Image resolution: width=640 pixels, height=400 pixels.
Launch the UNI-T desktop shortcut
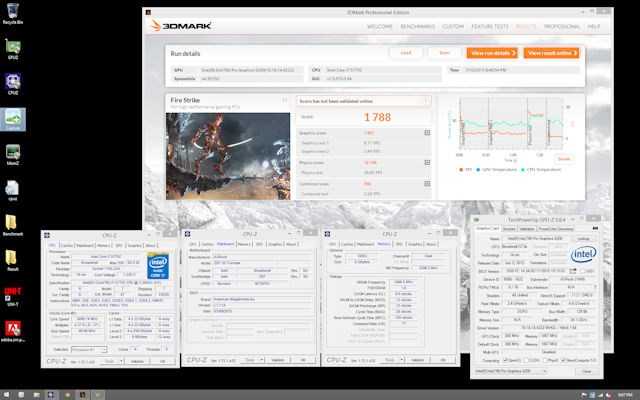click(13, 296)
